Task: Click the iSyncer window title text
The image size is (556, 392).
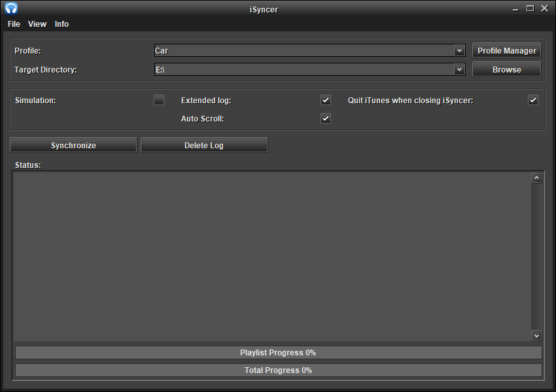Action: (x=264, y=10)
